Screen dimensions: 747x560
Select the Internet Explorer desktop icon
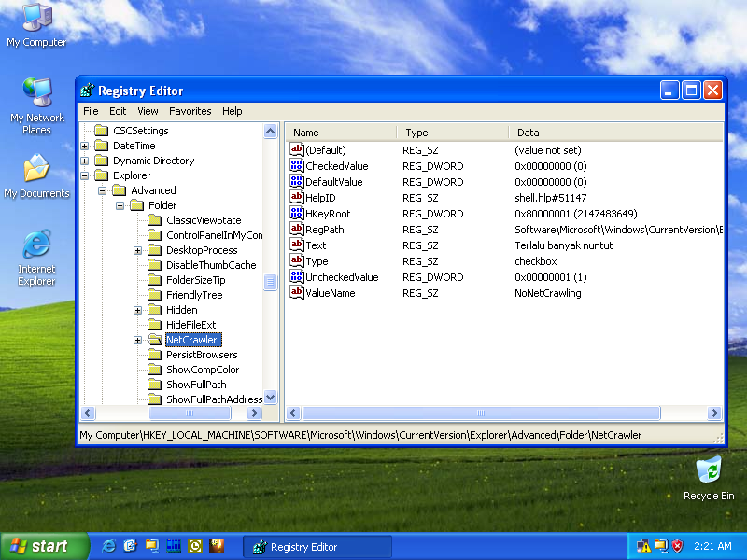(36, 259)
